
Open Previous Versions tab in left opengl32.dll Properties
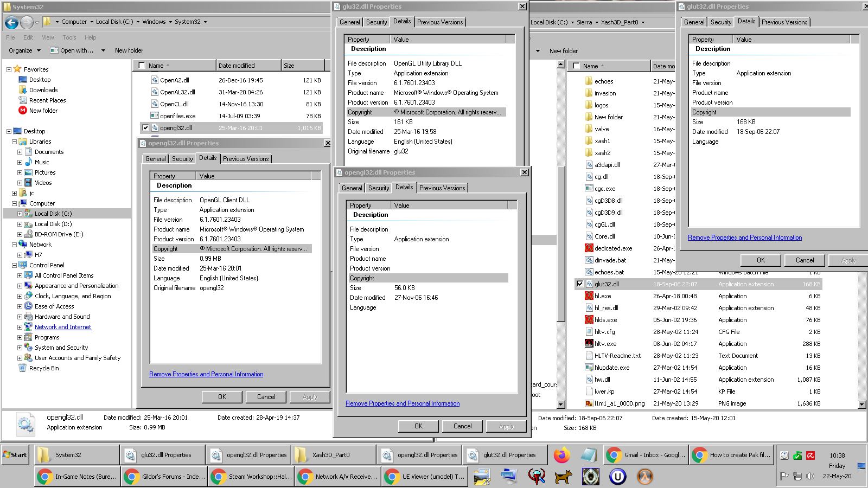pyautogui.click(x=246, y=159)
